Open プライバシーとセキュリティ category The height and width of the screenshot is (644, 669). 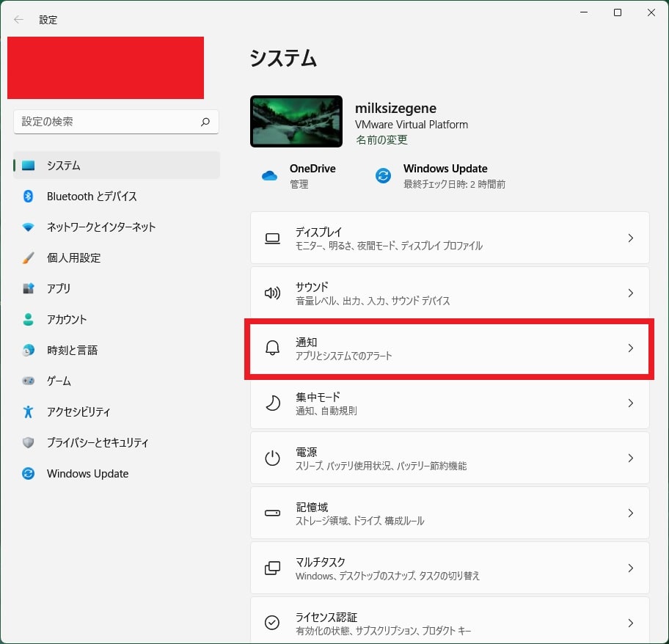click(x=117, y=442)
